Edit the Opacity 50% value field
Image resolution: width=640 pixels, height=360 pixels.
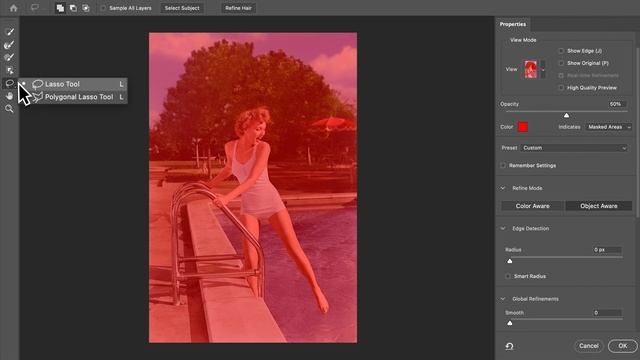coord(616,104)
